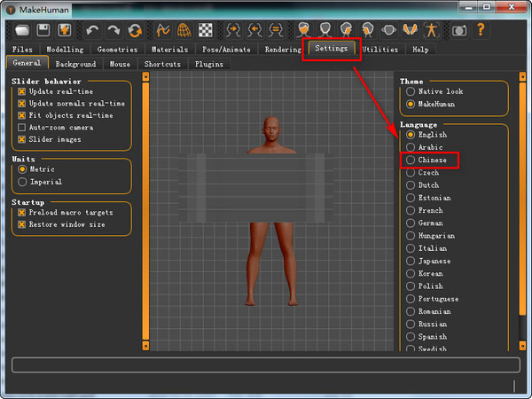Click the Redo arrow icon
Screen dimensions: 532x399
(113, 30)
